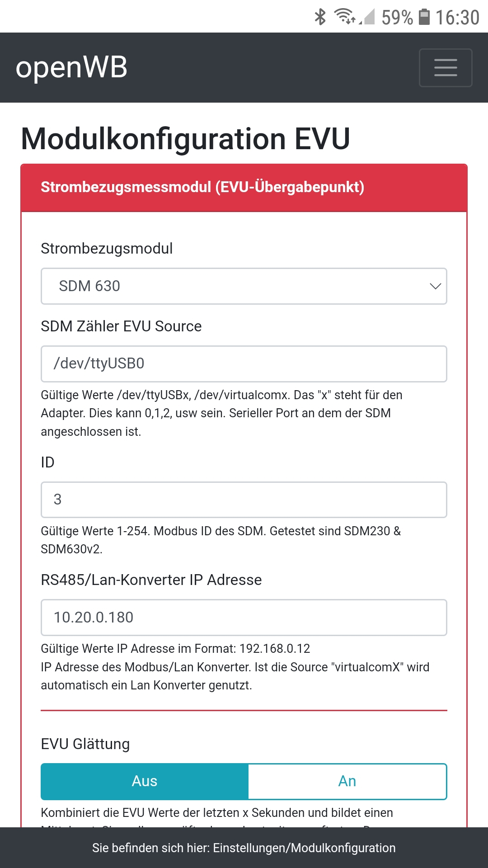
Task: Tap the Bluetooth status icon
Action: [320, 17]
